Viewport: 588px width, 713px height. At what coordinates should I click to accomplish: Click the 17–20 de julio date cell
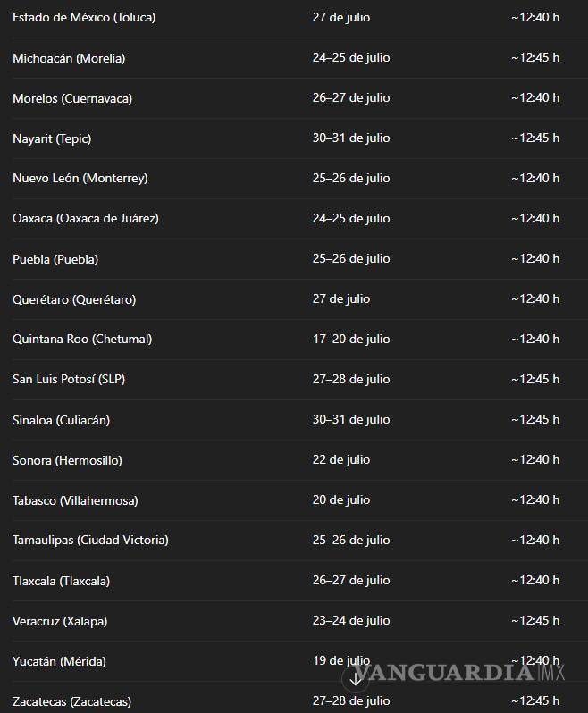point(351,339)
